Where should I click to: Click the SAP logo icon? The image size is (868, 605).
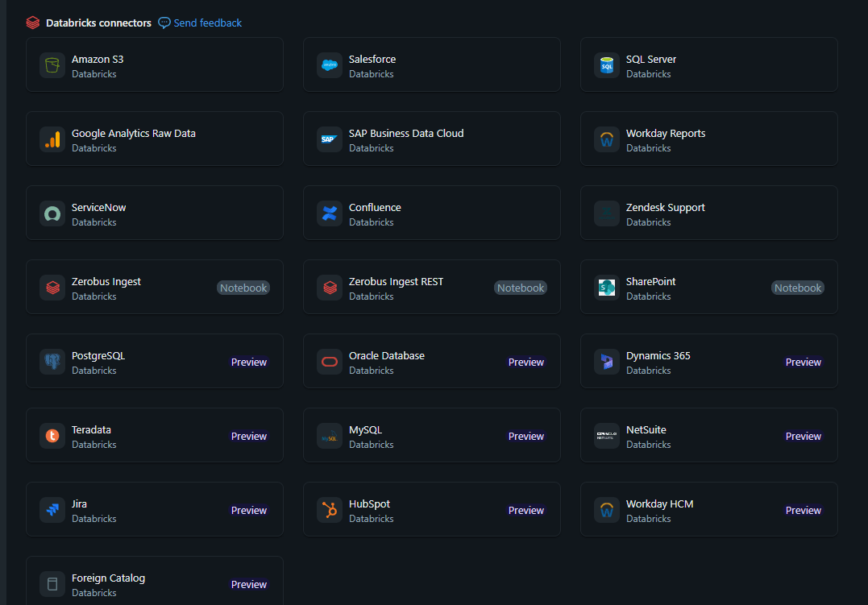330,139
